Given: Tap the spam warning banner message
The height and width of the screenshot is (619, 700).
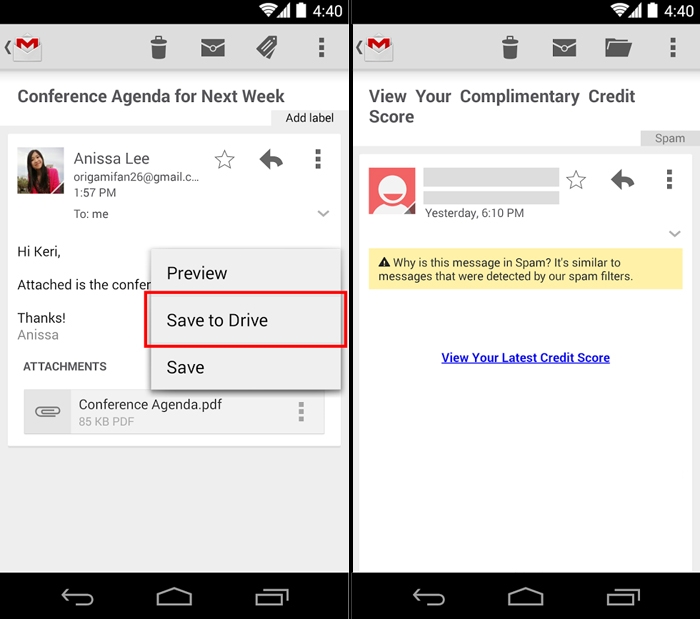Looking at the screenshot, I should (525, 269).
